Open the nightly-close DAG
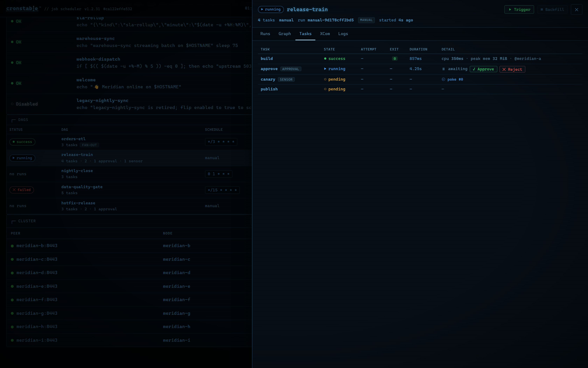This screenshot has width=588, height=368. [x=77, y=171]
